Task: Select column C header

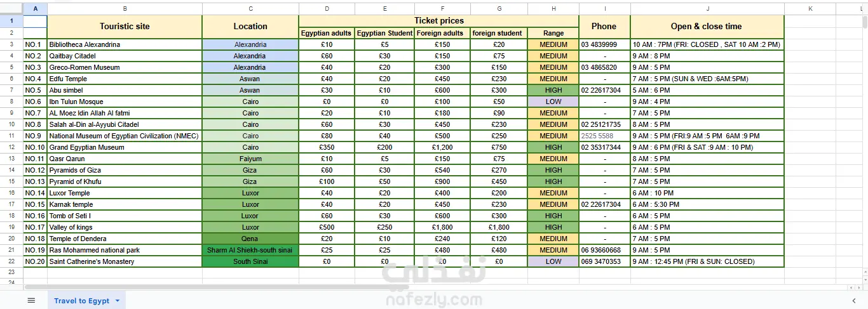Action: click(x=250, y=9)
